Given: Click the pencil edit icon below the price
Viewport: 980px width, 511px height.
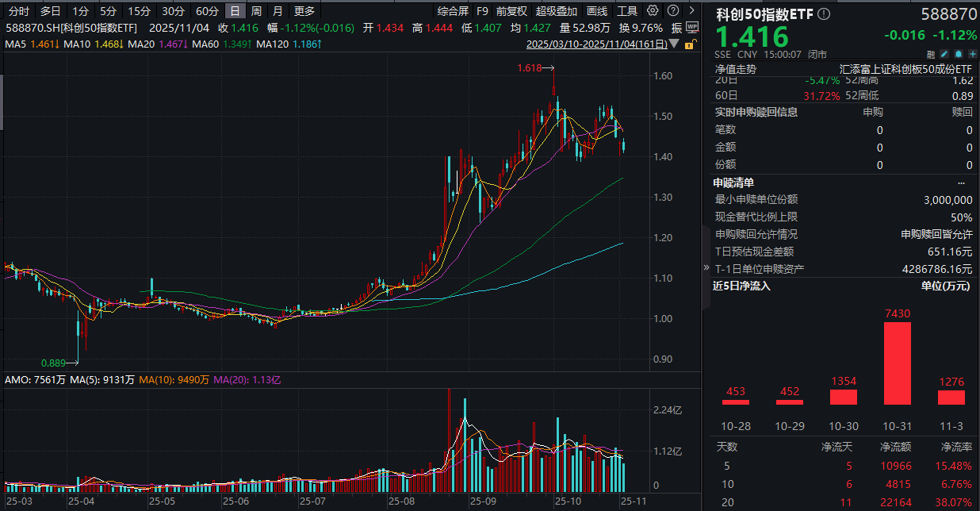Looking at the screenshot, I should click(x=945, y=53).
